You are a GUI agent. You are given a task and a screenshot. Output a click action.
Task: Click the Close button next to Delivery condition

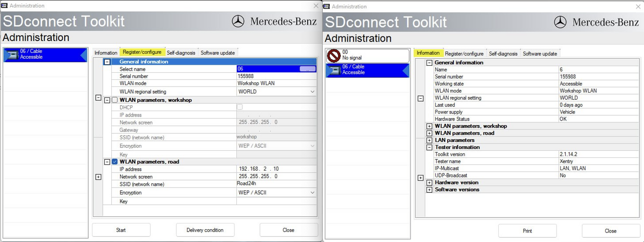pos(288,230)
